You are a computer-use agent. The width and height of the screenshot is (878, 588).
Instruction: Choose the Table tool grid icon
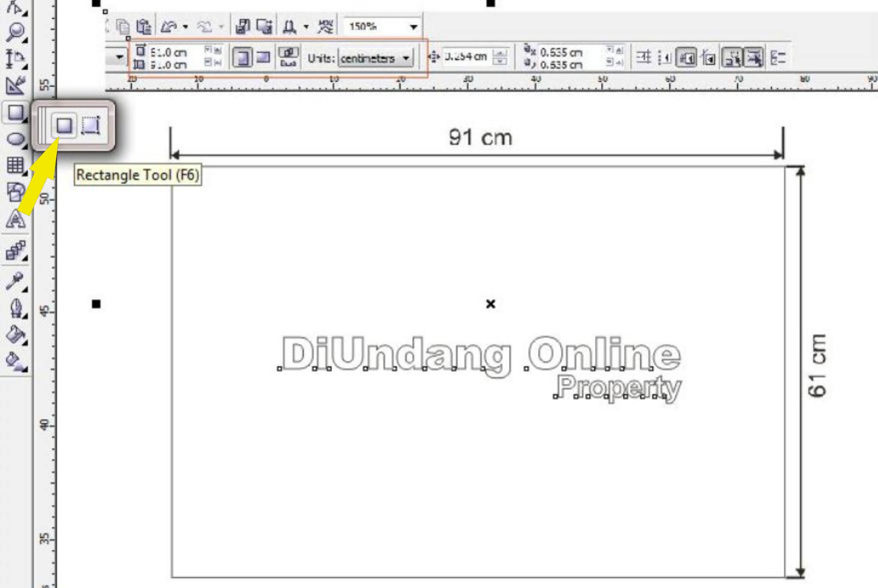pos(15,165)
